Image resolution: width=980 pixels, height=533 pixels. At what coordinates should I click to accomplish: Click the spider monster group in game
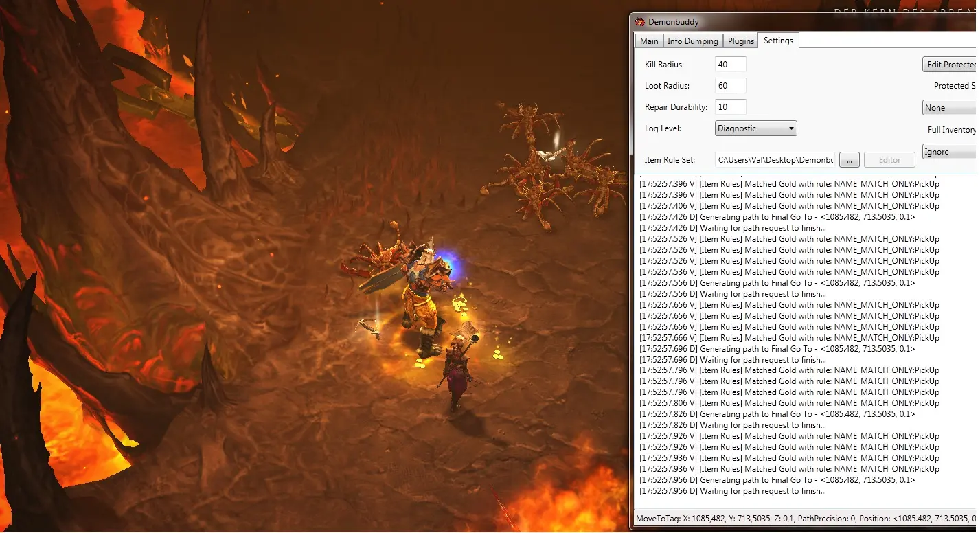[555, 166]
